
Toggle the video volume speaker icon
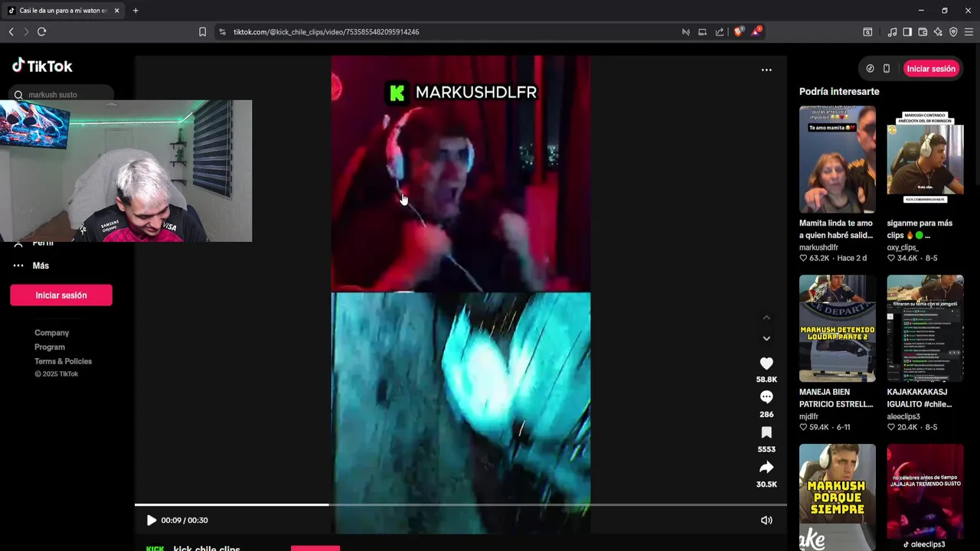click(x=766, y=520)
